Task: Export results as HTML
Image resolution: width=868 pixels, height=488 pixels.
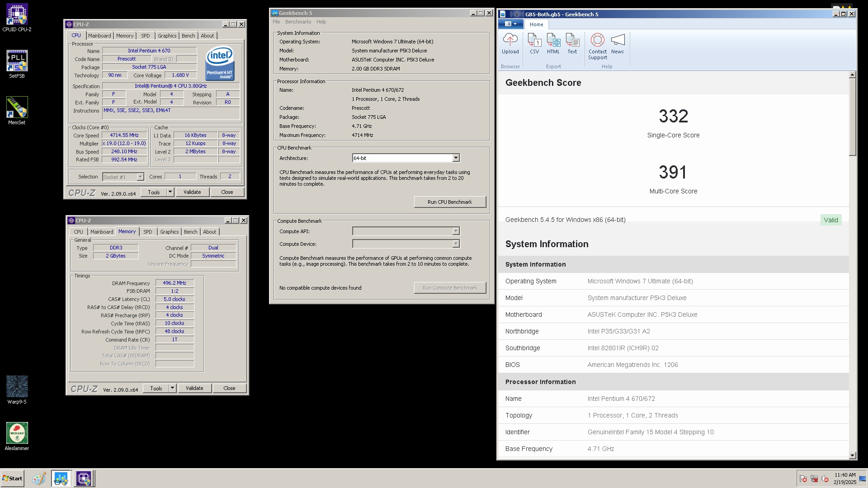Action: tap(553, 44)
